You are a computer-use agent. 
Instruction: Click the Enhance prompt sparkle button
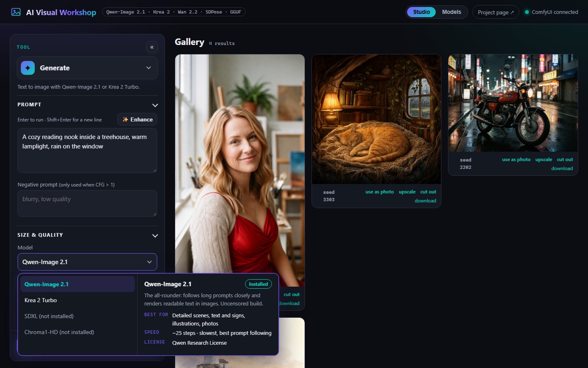tap(137, 119)
